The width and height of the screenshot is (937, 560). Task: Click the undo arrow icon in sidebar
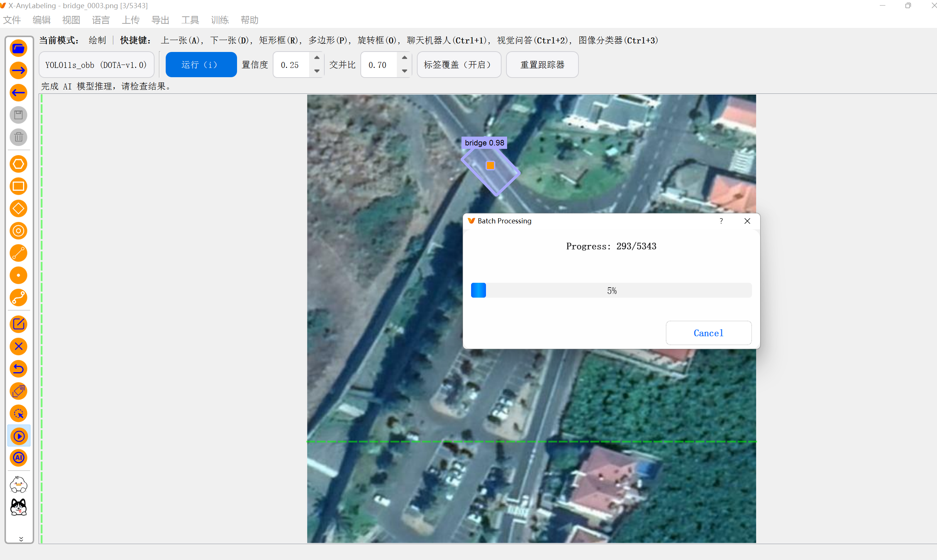(x=19, y=369)
